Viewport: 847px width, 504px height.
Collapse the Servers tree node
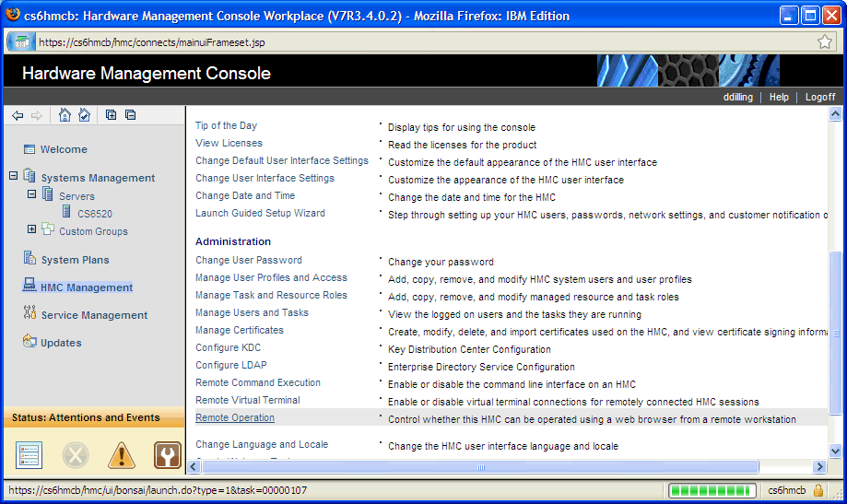pos(32,193)
